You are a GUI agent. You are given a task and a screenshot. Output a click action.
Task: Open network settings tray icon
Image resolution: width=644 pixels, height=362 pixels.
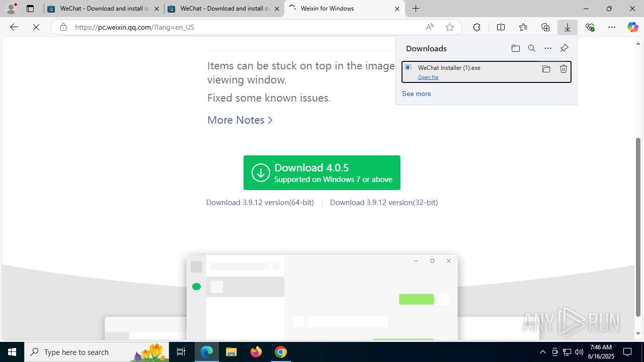click(x=567, y=352)
